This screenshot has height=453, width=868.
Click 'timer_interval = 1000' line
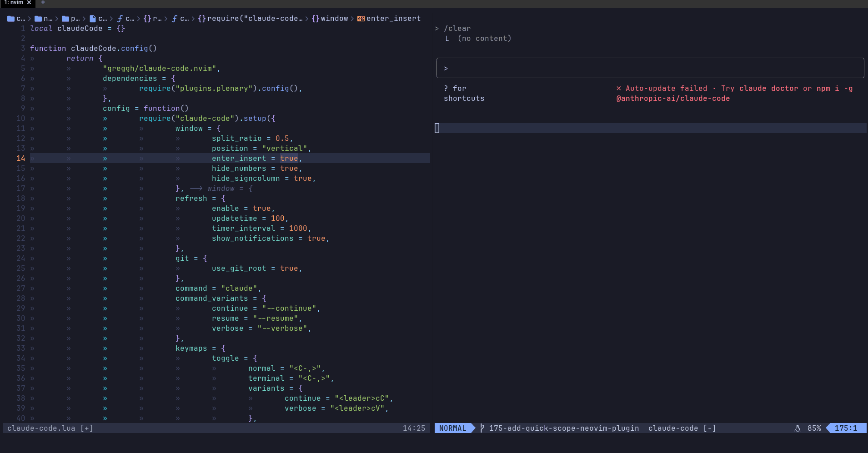[x=260, y=229]
